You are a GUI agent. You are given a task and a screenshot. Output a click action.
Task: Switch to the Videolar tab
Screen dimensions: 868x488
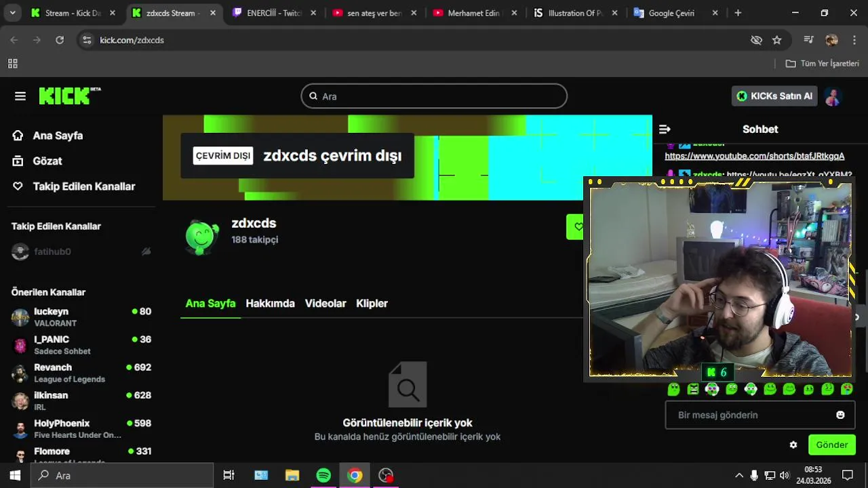click(x=325, y=304)
